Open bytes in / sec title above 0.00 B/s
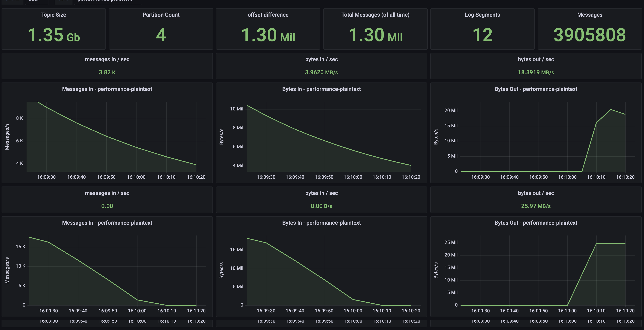644x330 pixels. 321,193
